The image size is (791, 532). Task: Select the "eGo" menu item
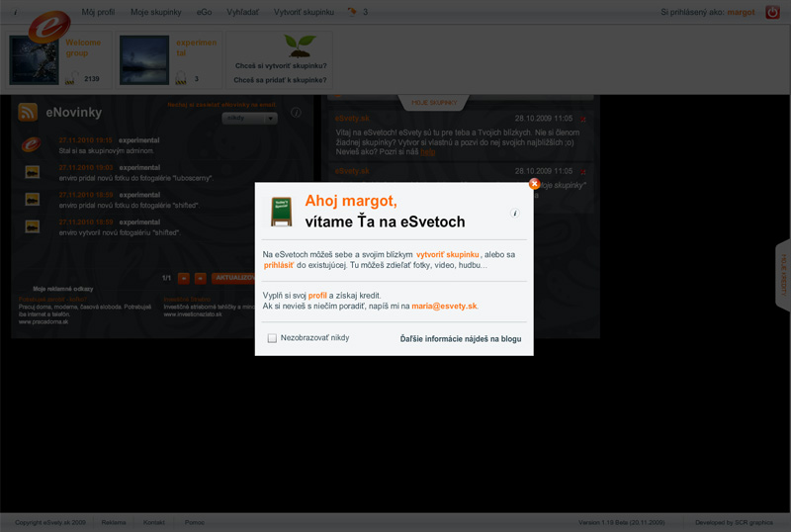tap(204, 12)
